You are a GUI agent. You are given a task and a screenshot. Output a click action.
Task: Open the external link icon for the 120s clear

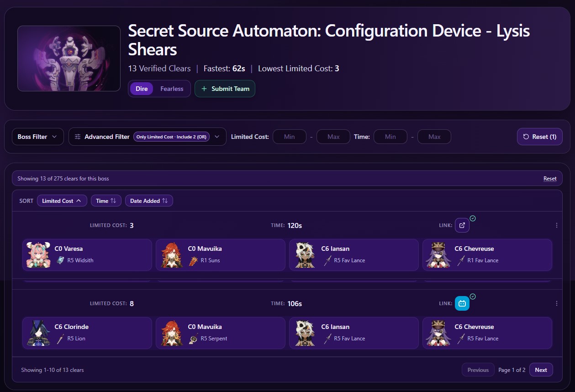[462, 225]
